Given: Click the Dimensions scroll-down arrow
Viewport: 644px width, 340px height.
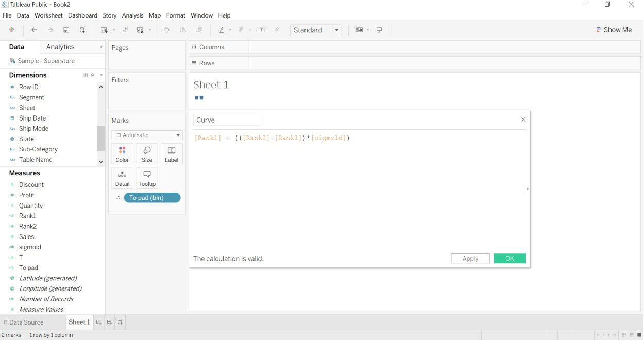Looking at the screenshot, I should coord(101,162).
